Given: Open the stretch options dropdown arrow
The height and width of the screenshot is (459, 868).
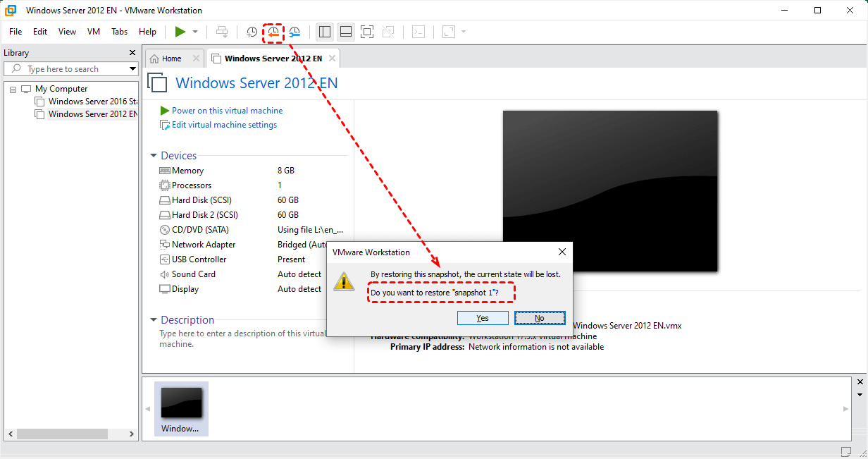Looking at the screenshot, I should click(464, 32).
